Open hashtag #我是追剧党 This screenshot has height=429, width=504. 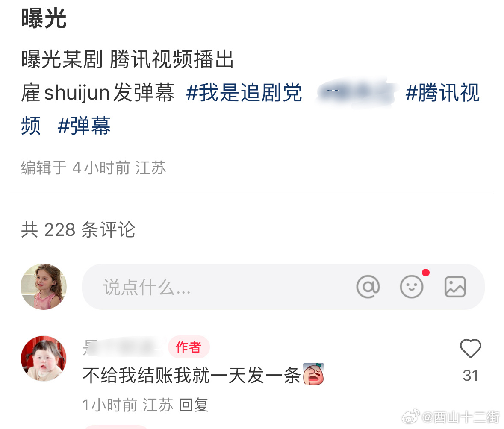coord(244,93)
